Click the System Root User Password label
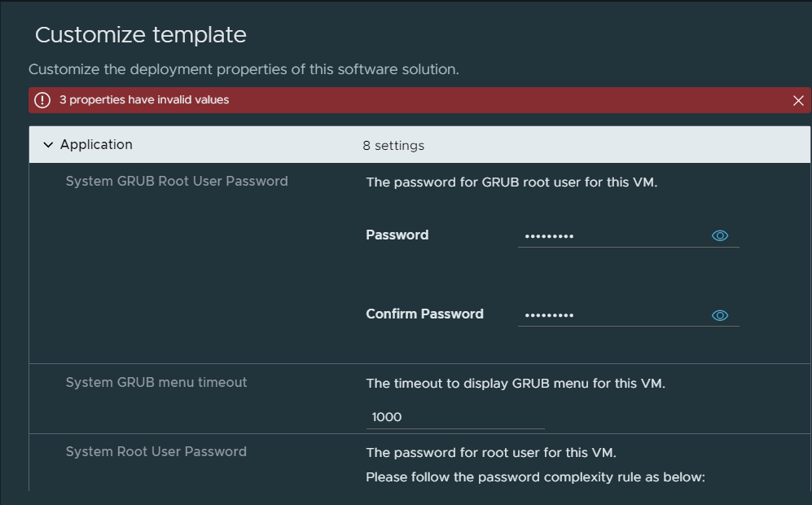The width and height of the screenshot is (812, 505). point(156,452)
